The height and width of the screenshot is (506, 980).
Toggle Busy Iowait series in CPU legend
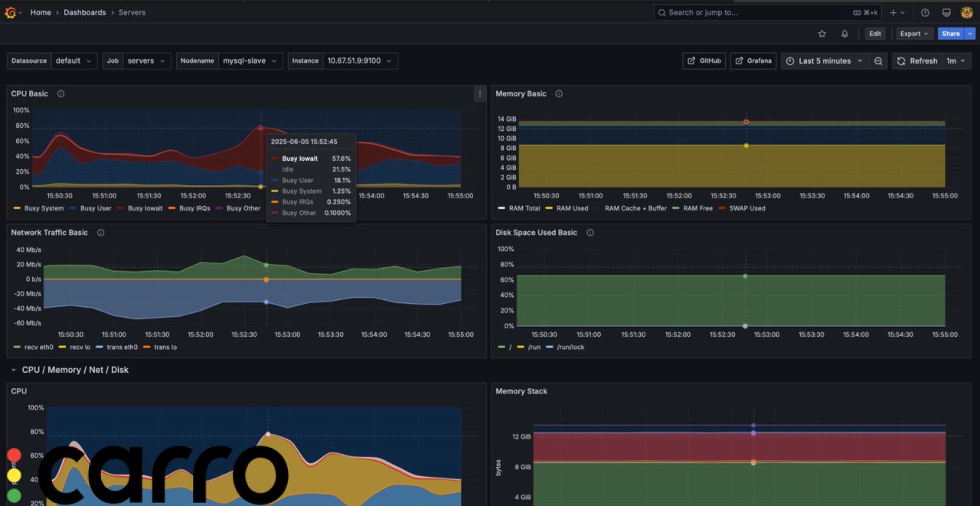point(145,208)
